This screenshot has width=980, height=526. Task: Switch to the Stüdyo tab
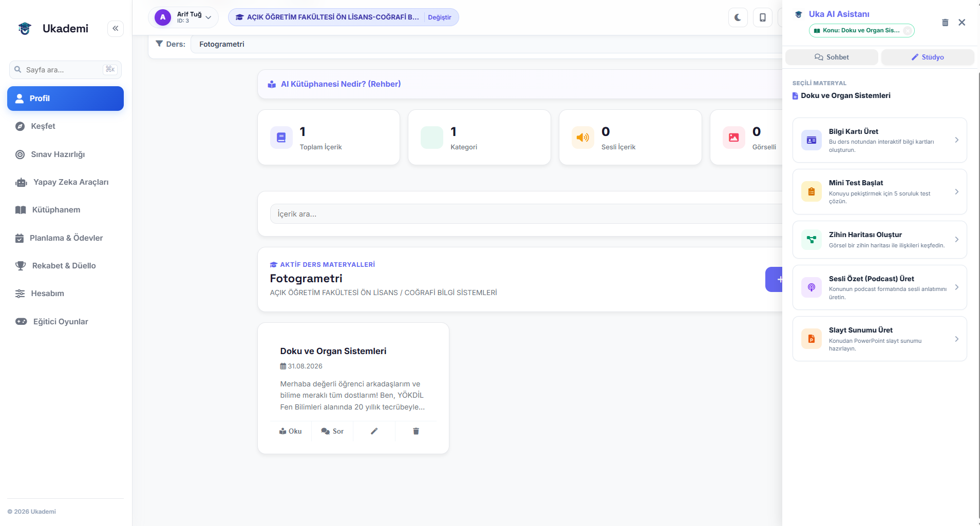928,57
